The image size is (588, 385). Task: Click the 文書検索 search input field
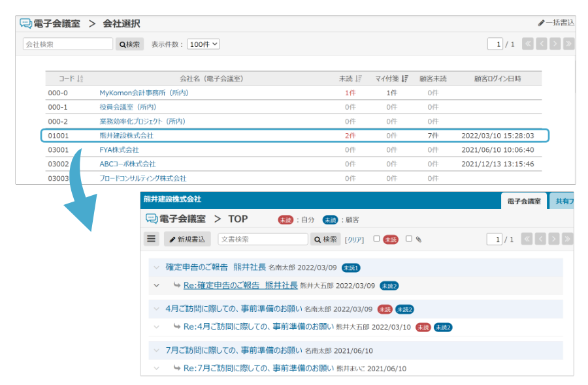(x=263, y=239)
